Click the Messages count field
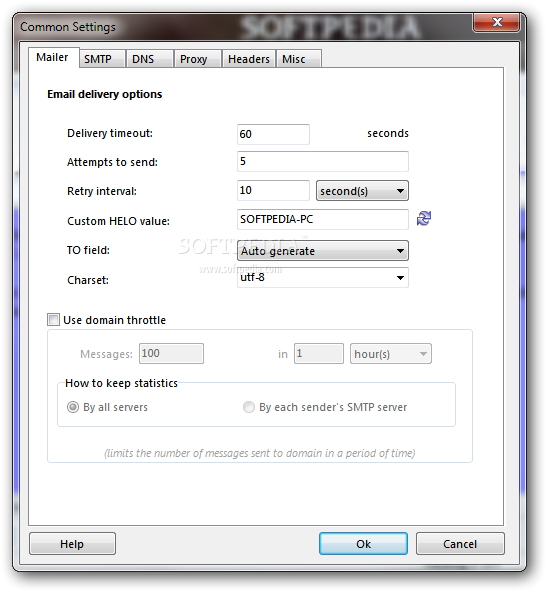Viewport: 547px width, 592px height. [171, 353]
